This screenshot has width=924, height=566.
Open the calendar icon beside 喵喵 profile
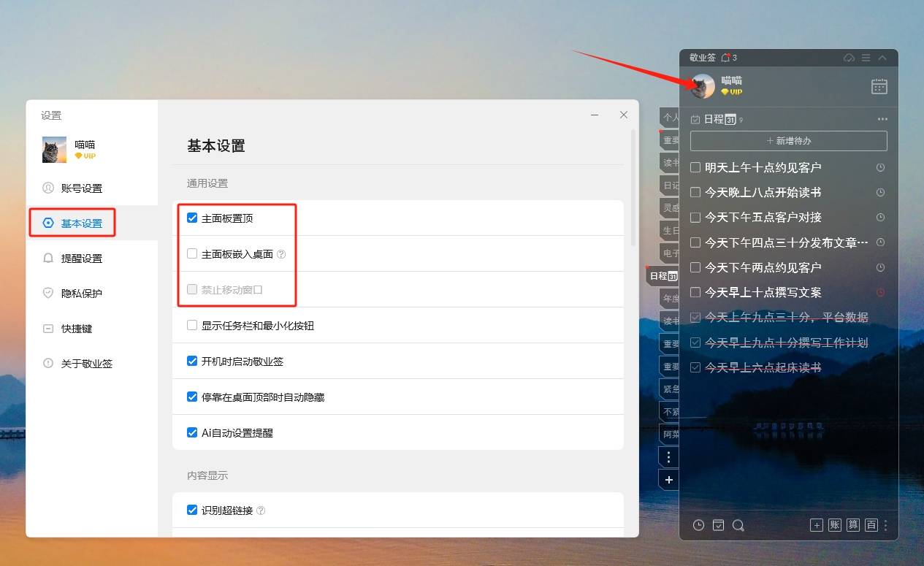pyautogui.click(x=879, y=86)
